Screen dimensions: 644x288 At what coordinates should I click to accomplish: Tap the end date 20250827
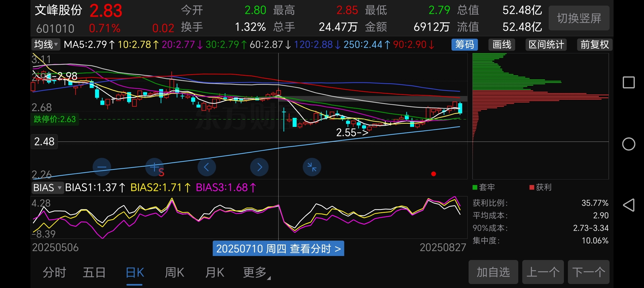point(443,247)
